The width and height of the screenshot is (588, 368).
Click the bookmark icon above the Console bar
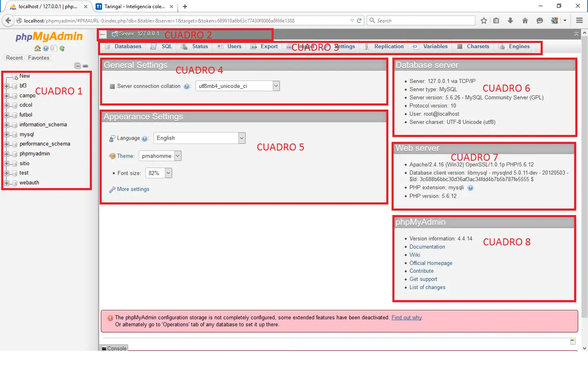(x=573, y=341)
